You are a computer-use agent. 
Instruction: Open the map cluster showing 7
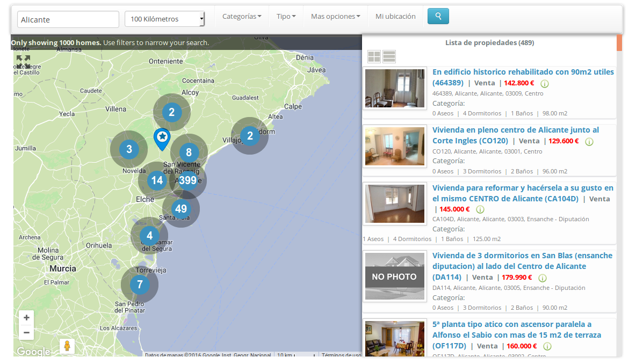tap(140, 284)
